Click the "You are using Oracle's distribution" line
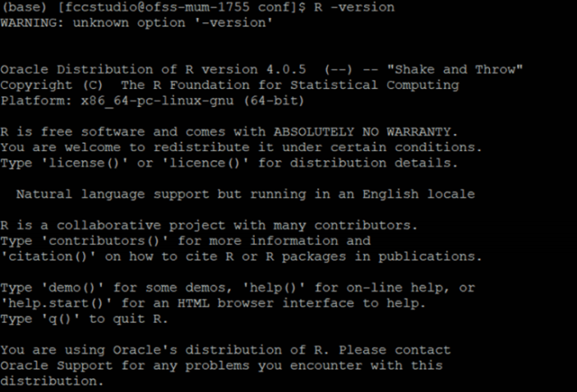Image resolution: width=577 pixels, height=392 pixels. [225, 349]
